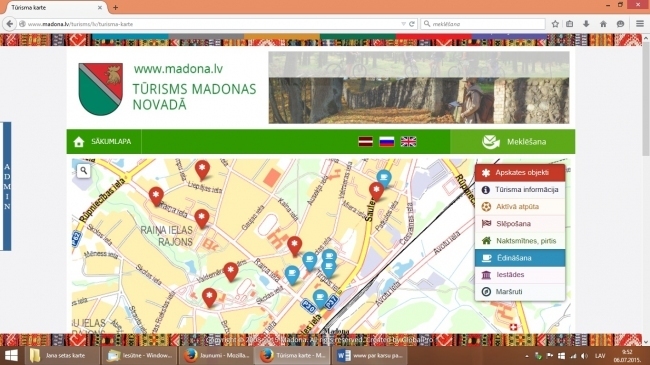Open the Meklēšana search section
The width and height of the screenshot is (650, 365).
coord(513,141)
